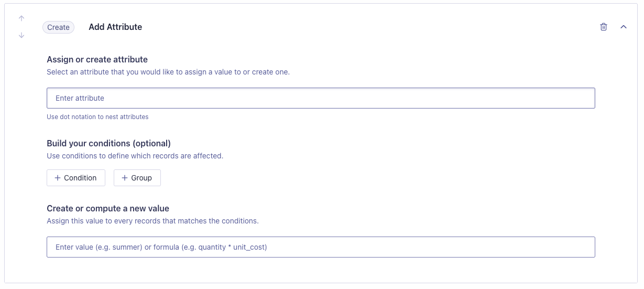Click the Select an attribute description text
The height and width of the screenshot is (289, 644).
168,72
